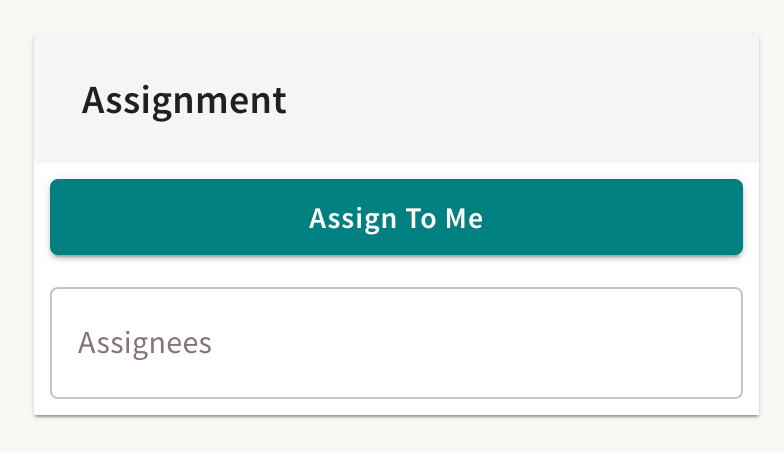Screen dimensions: 784x452
Task: Activate the Assignees text box
Action: (x=396, y=343)
